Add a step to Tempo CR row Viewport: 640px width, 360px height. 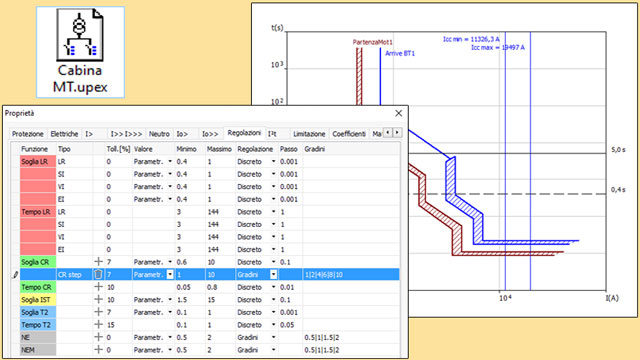point(98,287)
